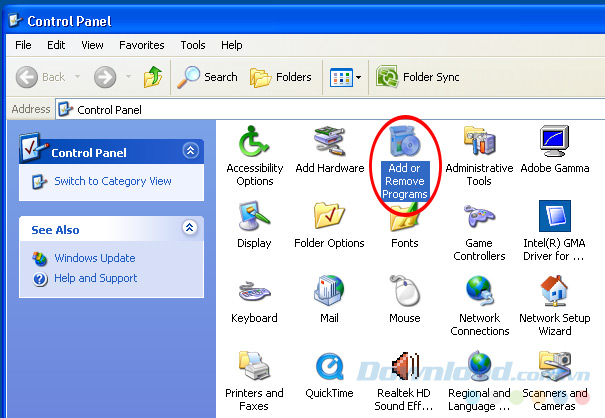Open Network Connections icon
Viewport: 605px width, 418px height.
pos(479,290)
